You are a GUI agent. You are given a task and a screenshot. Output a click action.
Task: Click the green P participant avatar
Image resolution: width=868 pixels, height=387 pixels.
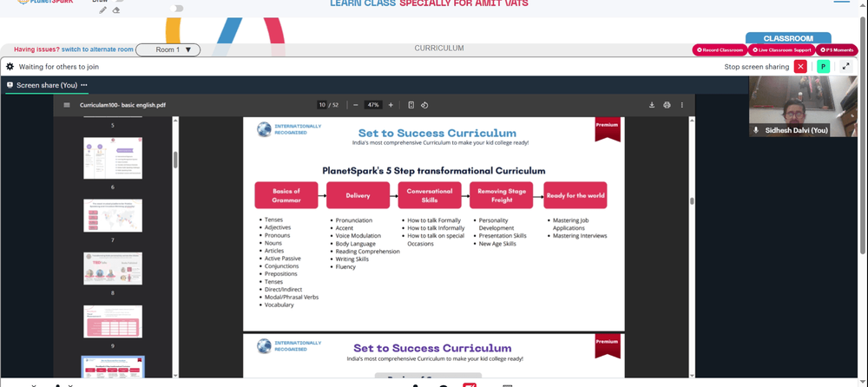pyautogui.click(x=823, y=67)
